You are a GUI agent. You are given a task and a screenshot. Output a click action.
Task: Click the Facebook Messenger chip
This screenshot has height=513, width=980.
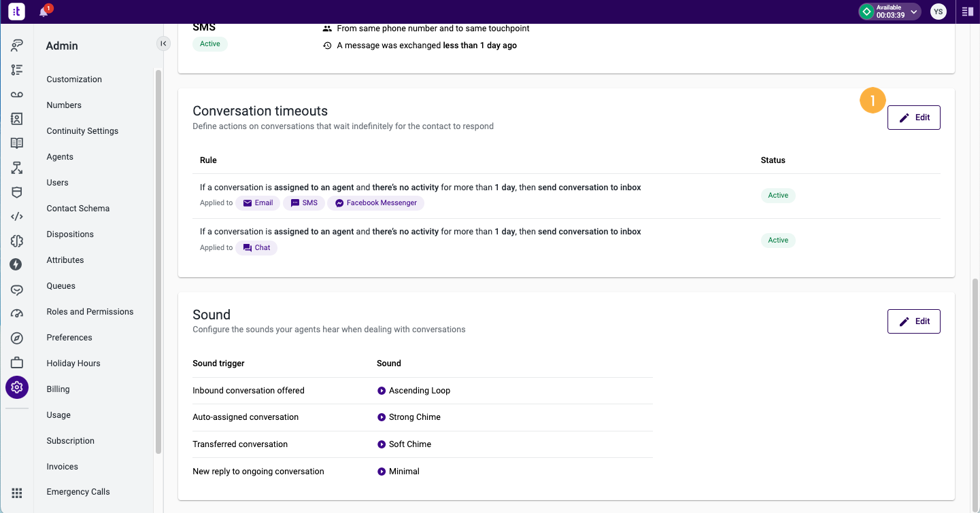(375, 203)
